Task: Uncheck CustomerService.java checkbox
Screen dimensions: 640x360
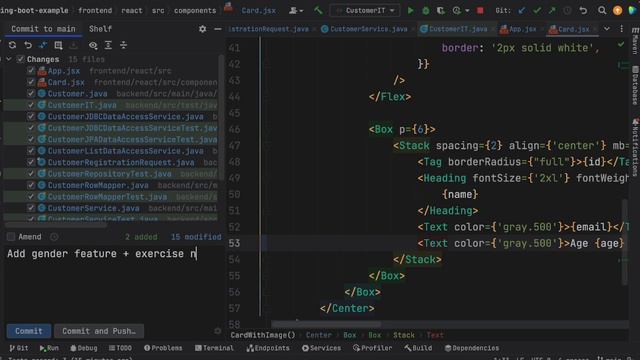Action: (31, 208)
